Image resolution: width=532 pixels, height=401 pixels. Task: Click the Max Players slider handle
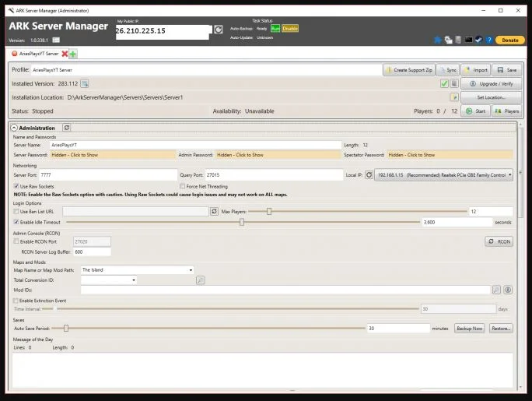point(268,212)
